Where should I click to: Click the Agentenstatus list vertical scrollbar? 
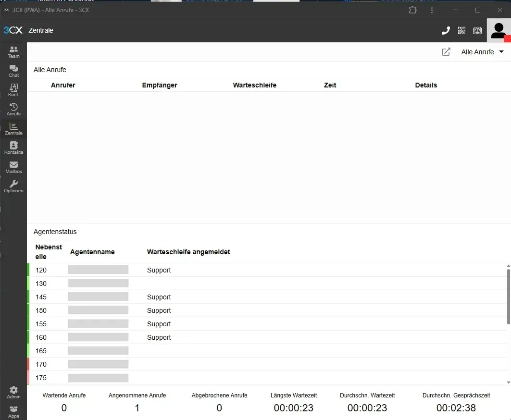(x=509, y=296)
